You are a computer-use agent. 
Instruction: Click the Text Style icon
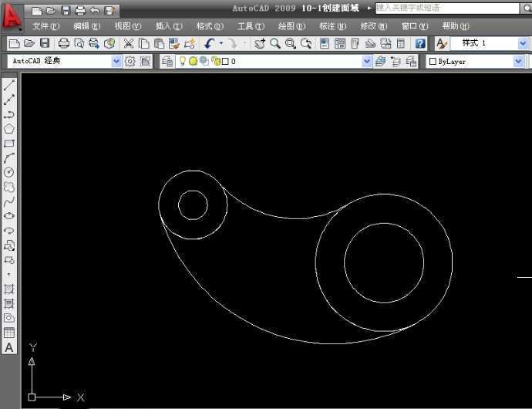pyautogui.click(x=442, y=43)
